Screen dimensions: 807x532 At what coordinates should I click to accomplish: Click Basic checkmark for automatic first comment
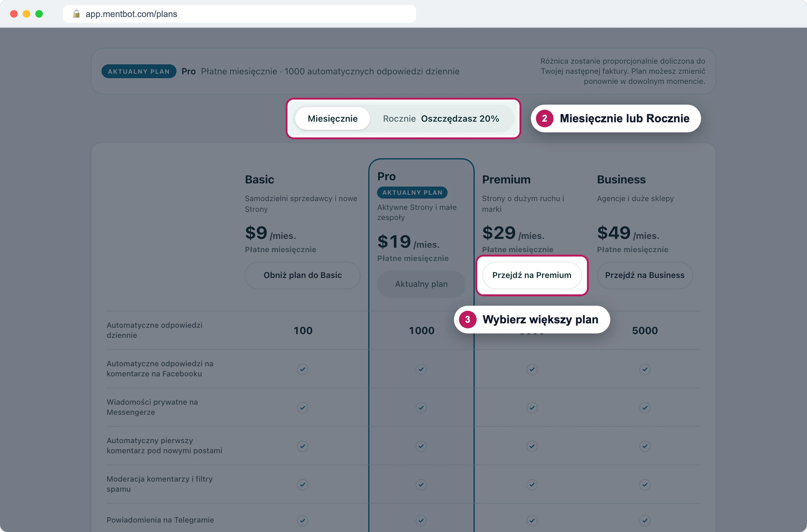[x=302, y=446]
